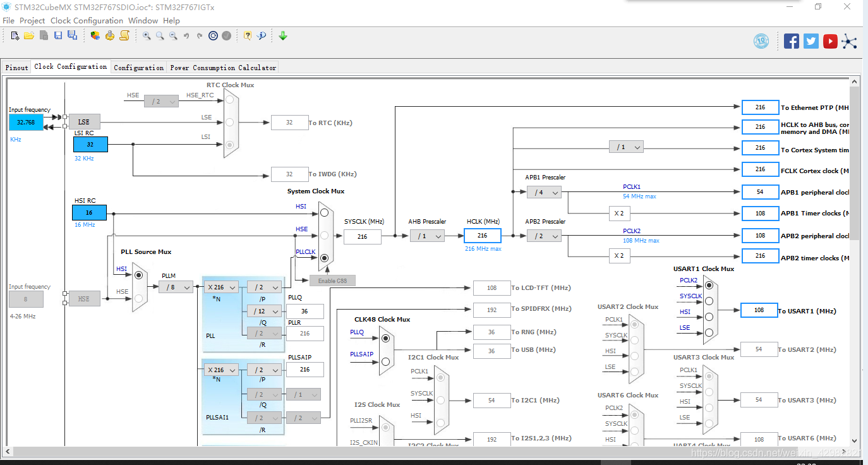Open the main PLL X 216 multiplier dropdown
The width and height of the screenshot is (868, 465).
click(x=221, y=287)
